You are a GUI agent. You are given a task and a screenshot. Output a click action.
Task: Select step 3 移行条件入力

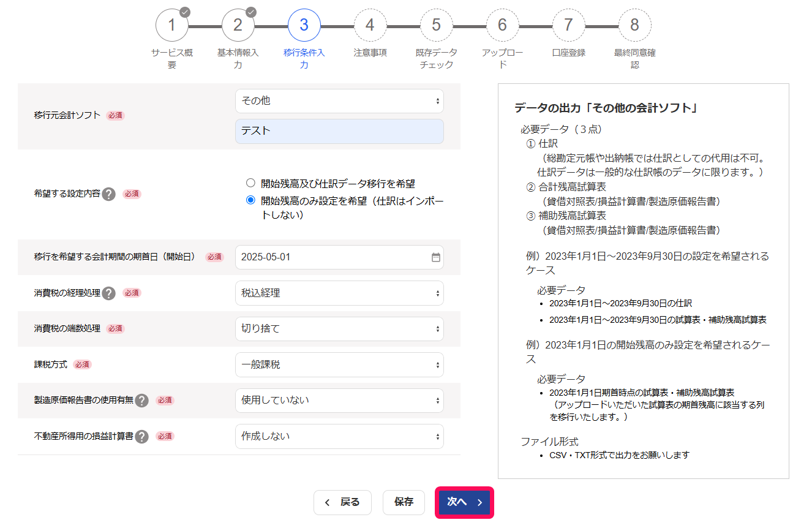304,25
